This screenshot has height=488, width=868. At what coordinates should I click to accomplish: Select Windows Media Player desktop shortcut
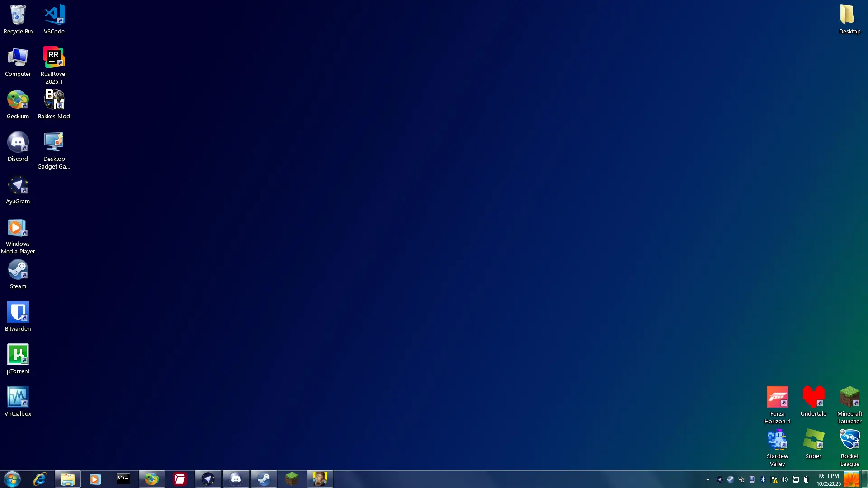point(18,235)
